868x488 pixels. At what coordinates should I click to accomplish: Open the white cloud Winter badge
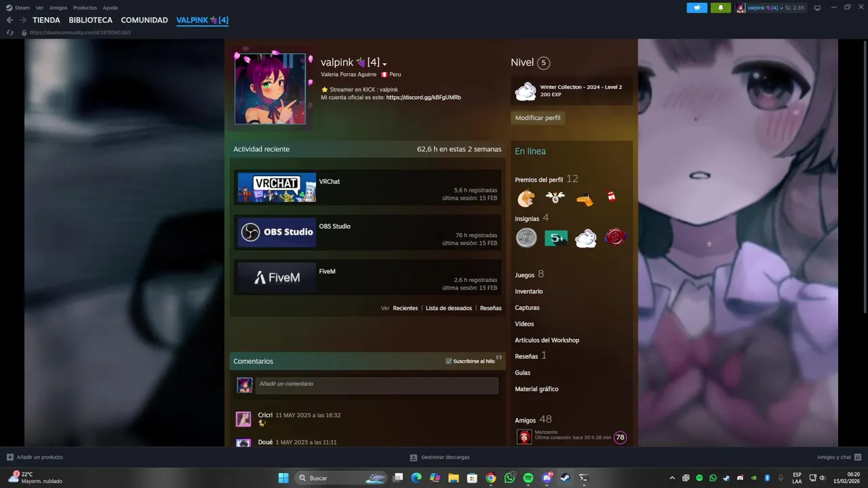pyautogui.click(x=586, y=238)
